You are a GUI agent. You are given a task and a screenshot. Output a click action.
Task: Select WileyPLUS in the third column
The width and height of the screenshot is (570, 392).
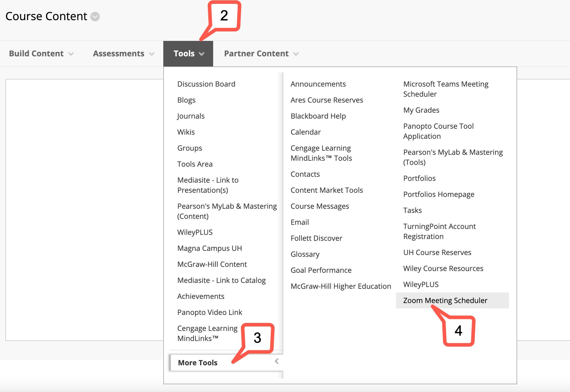(421, 284)
